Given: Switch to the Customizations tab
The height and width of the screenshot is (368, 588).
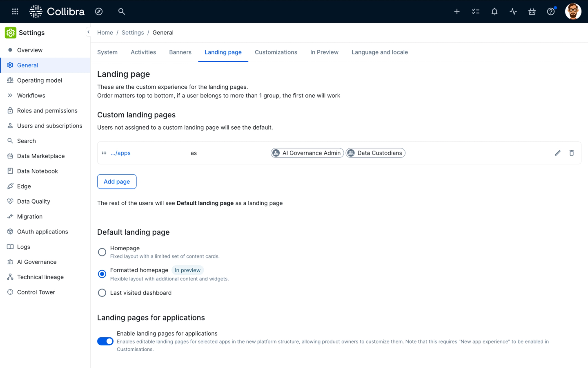Looking at the screenshot, I should click(276, 52).
